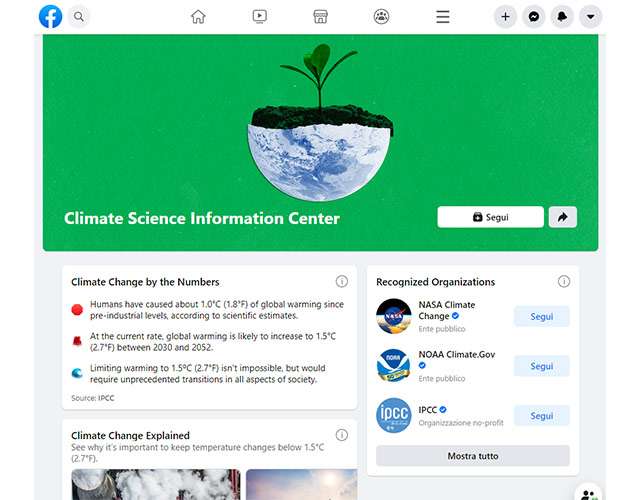Follow the IPCC page
The width and height of the screenshot is (640, 500).
[542, 416]
